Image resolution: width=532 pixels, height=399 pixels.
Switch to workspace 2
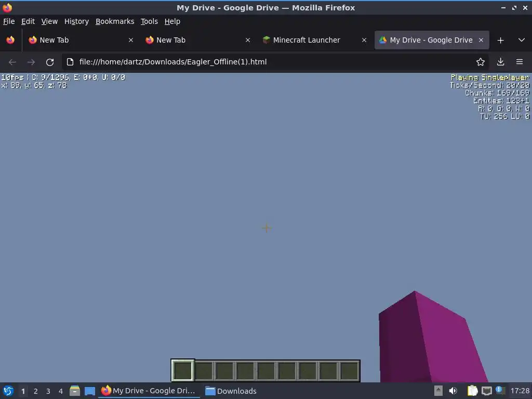pos(36,391)
